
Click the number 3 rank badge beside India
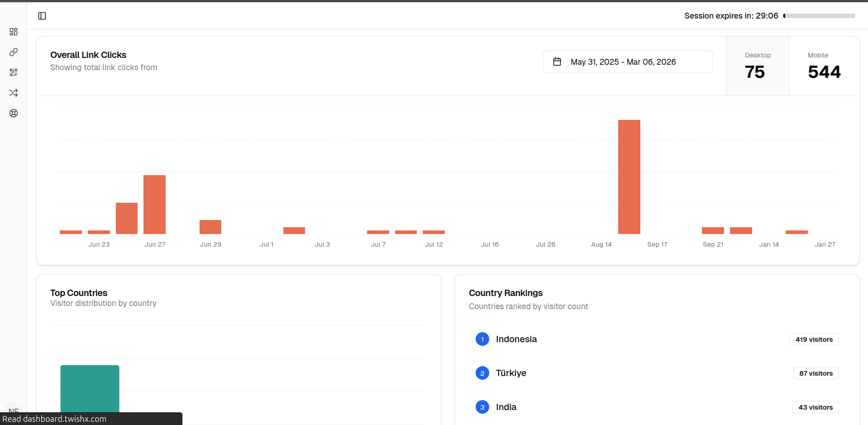tap(482, 407)
